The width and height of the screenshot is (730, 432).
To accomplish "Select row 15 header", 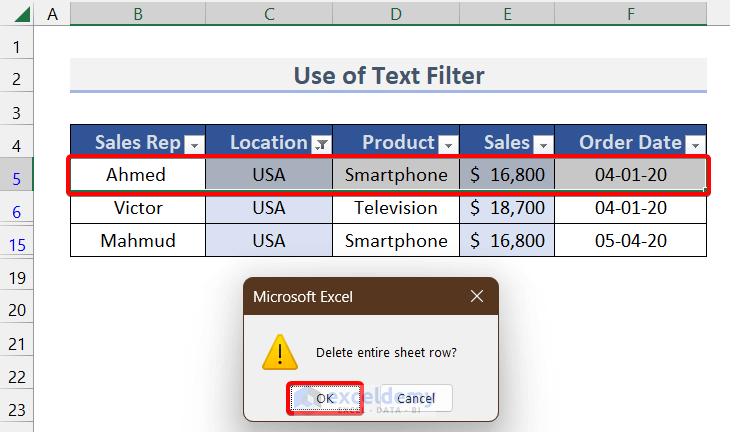I will click(x=17, y=241).
